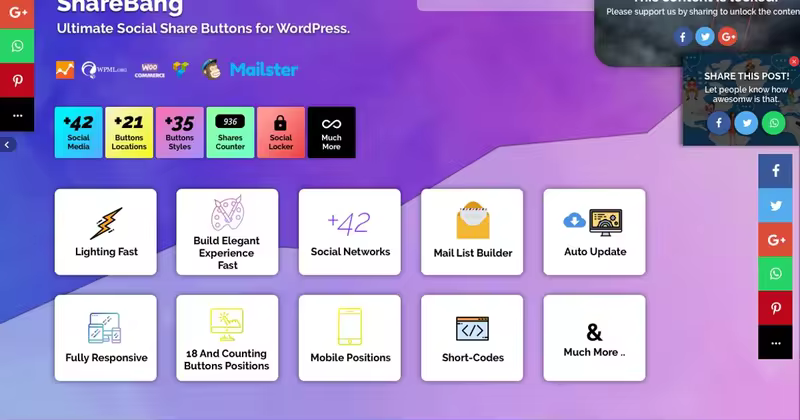
Task: Open +42 Social Networks card
Action: [x=349, y=232]
